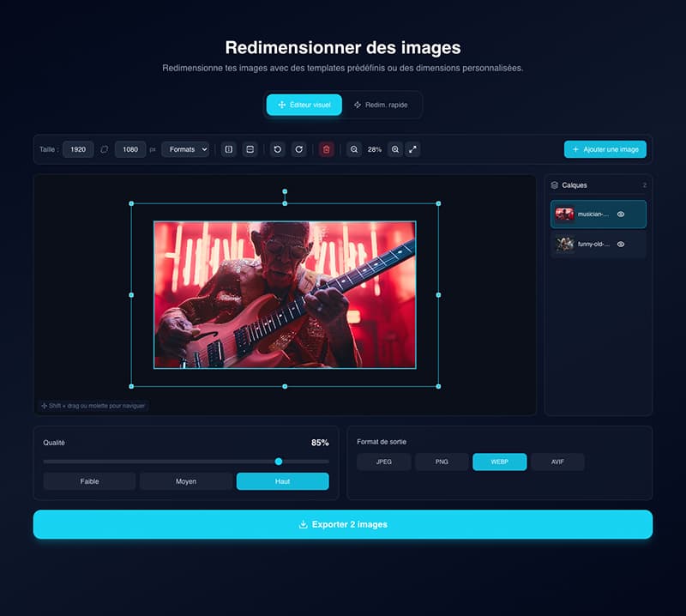686x616 pixels.
Task: Delete selected image with red trash icon
Action: [326, 149]
